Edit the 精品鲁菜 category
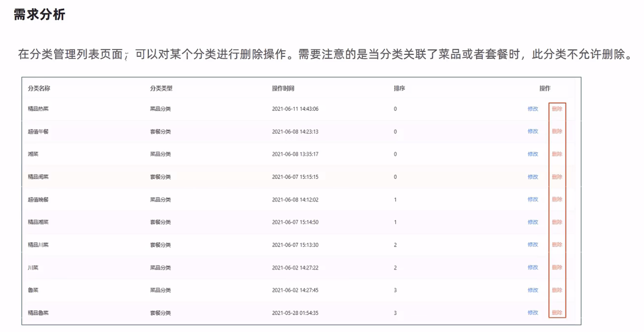 [532, 313]
